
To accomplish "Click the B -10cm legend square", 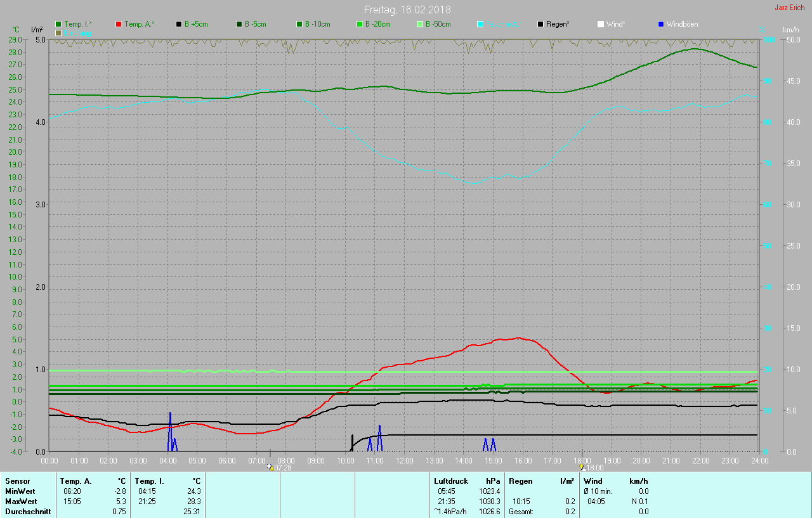I will tap(299, 24).
